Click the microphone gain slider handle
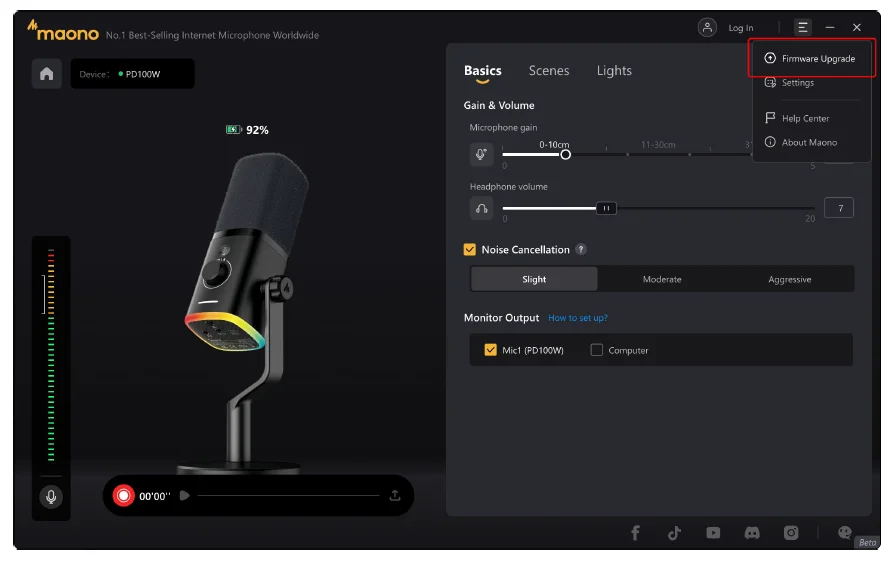This screenshot has width=892, height=562. pos(565,155)
